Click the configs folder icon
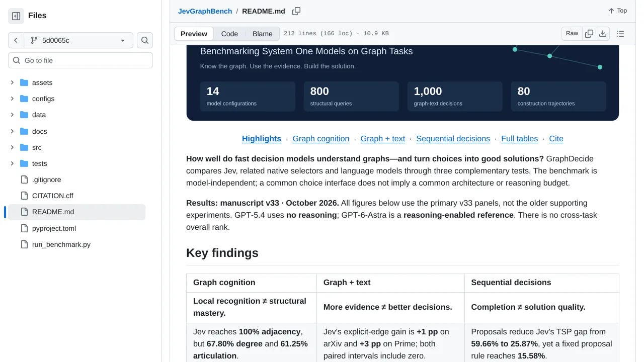Screen dimensions: 644x362 [24, 99]
